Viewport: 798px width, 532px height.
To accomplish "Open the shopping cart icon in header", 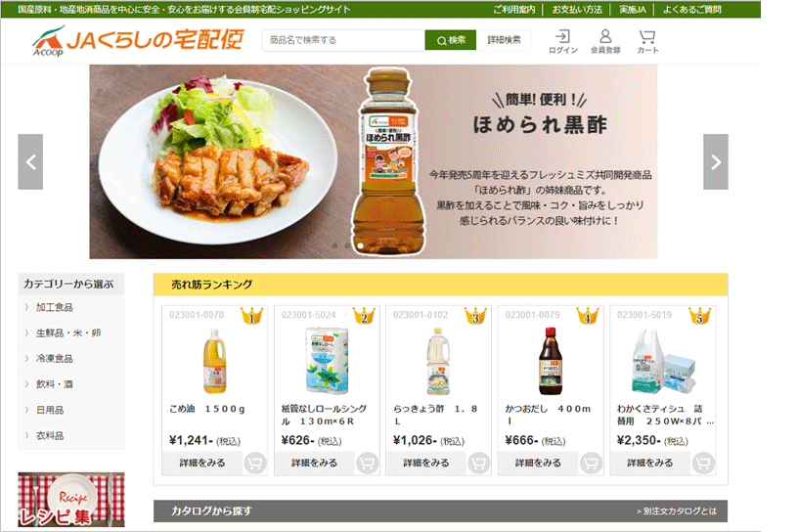I will pos(647,41).
